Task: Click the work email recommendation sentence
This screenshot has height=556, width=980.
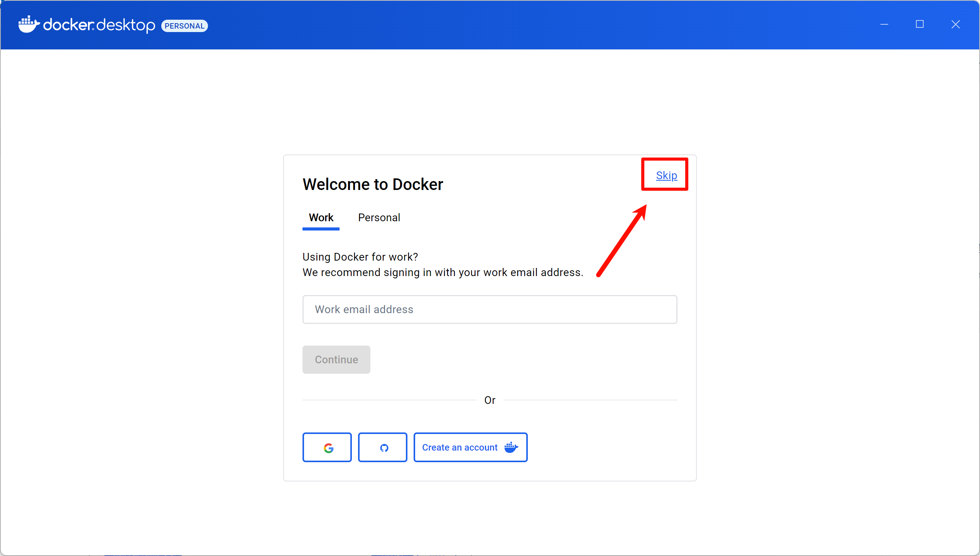Action: click(443, 273)
